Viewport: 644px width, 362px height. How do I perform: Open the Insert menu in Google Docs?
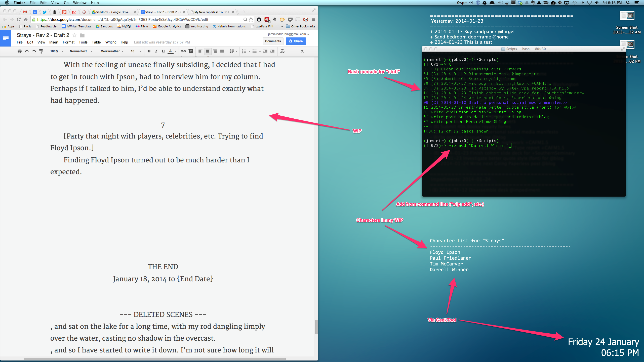(54, 42)
